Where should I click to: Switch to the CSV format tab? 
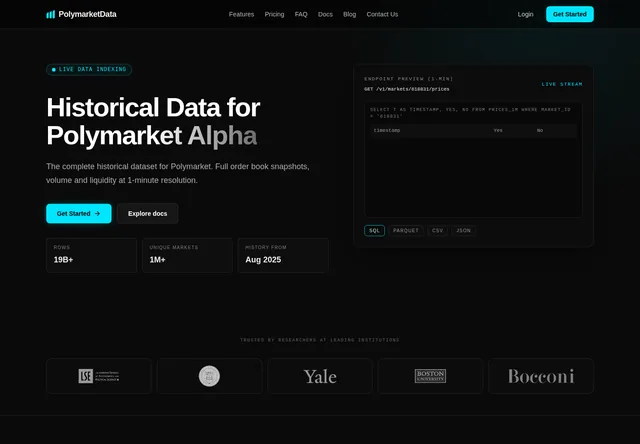[438, 231]
